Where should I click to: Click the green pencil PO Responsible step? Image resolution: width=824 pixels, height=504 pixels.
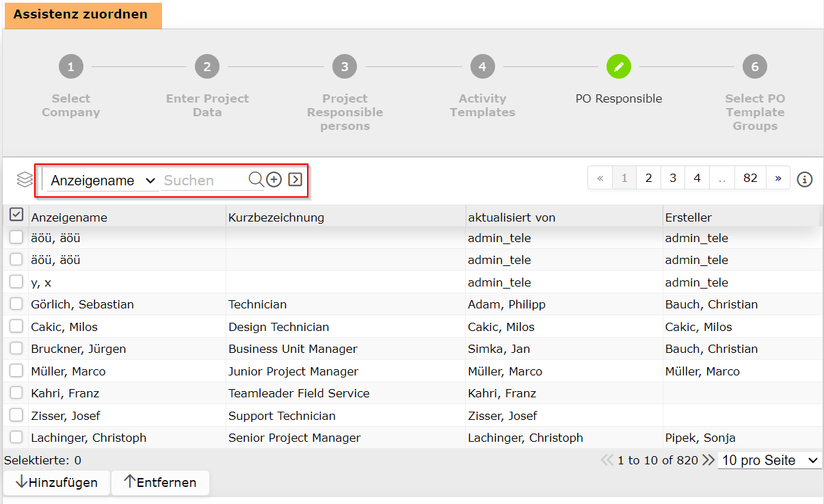coord(619,67)
